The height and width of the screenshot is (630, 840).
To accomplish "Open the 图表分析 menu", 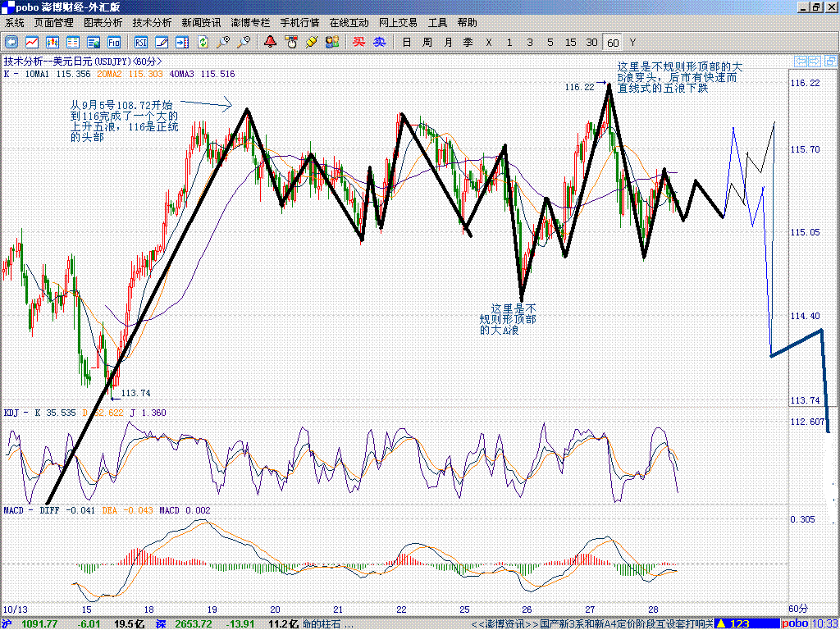I will coord(103,23).
